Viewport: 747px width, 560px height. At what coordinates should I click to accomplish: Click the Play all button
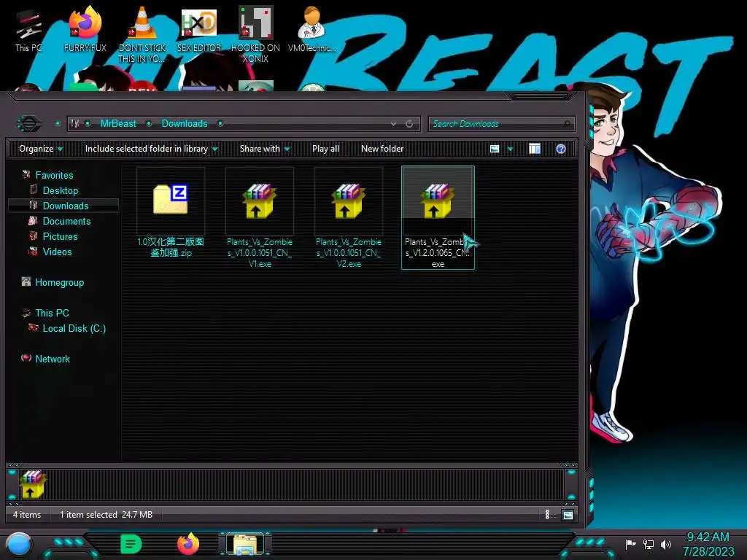click(x=325, y=149)
